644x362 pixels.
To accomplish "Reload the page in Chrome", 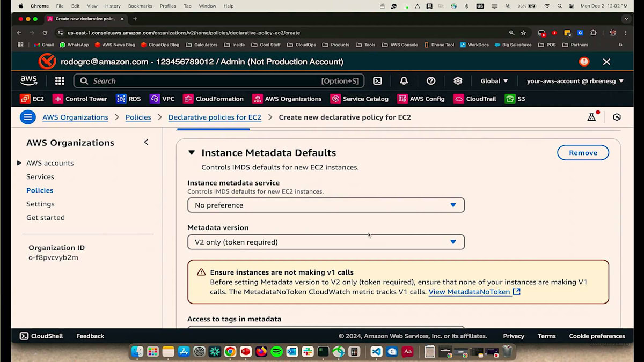I will (x=45, y=33).
